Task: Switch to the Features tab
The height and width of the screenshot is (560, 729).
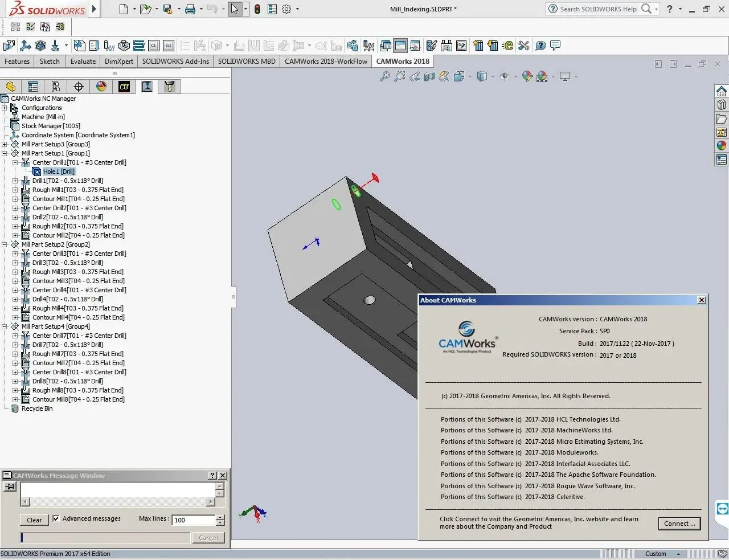Action: click(x=17, y=62)
